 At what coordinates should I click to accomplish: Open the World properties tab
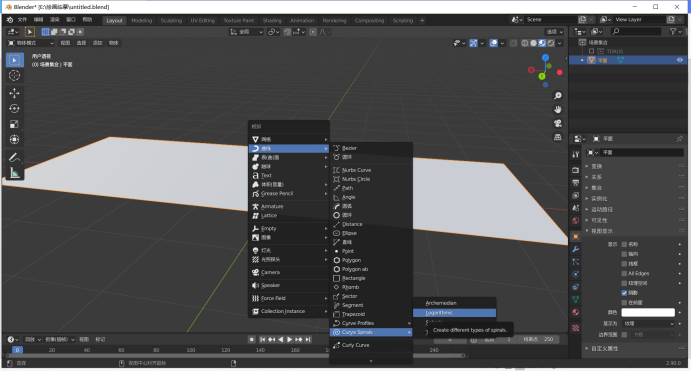(575, 221)
